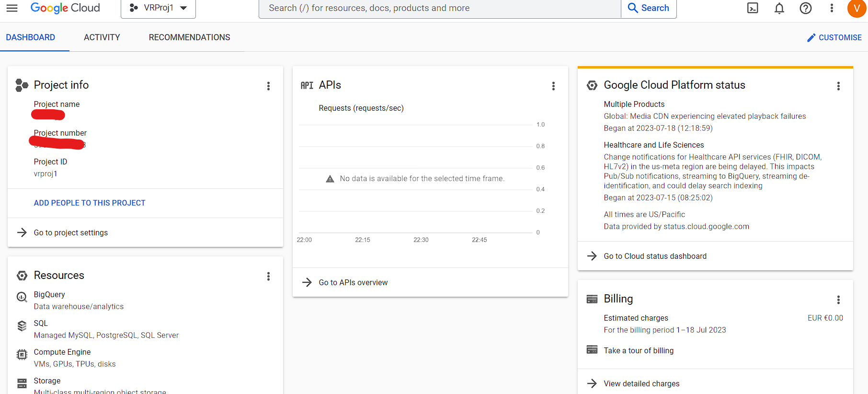This screenshot has width=868, height=394.
Task: Open the help question mark icon
Action: click(x=806, y=8)
